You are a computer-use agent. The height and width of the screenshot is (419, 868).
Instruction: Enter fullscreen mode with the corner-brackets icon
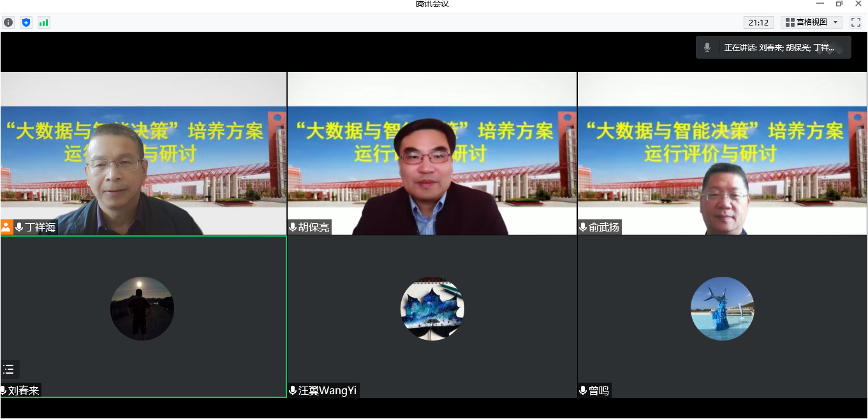coord(856,22)
